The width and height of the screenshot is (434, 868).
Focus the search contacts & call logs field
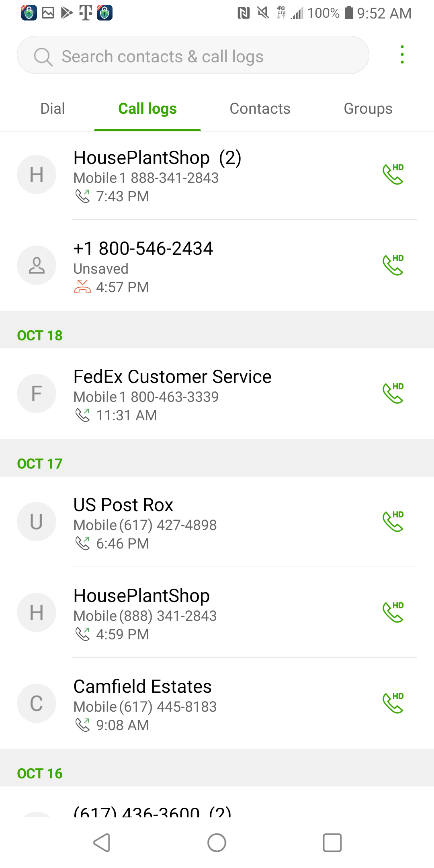201,57
